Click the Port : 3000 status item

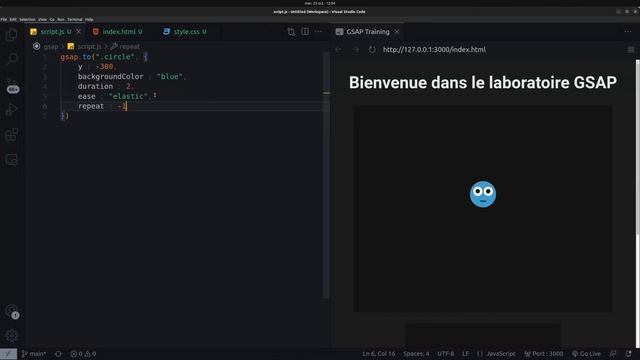544,354
